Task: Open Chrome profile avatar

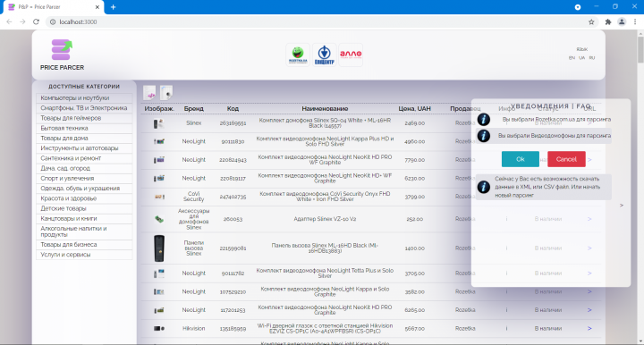Action: (x=622, y=21)
